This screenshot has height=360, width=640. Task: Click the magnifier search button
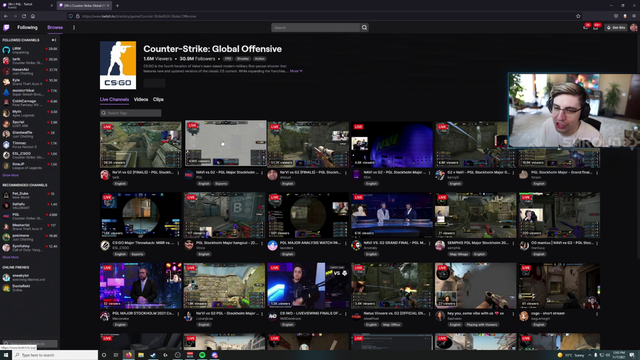pos(364,27)
